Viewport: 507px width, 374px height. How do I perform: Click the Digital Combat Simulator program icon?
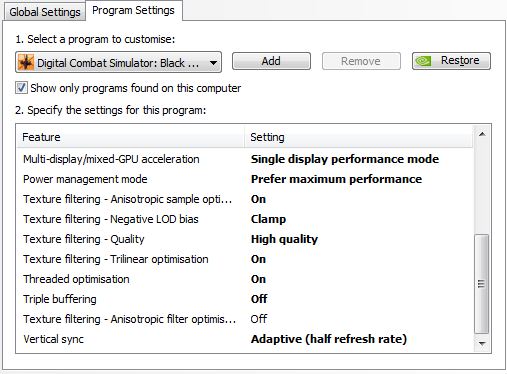(x=26, y=62)
